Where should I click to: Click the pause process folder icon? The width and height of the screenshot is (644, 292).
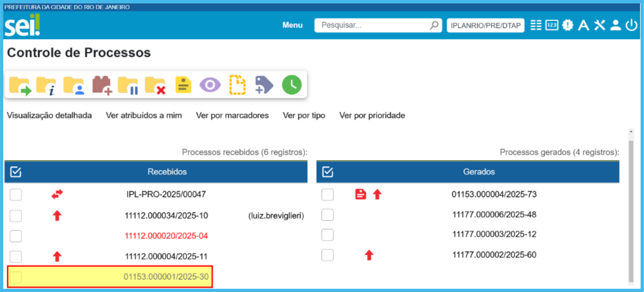click(x=128, y=85)
